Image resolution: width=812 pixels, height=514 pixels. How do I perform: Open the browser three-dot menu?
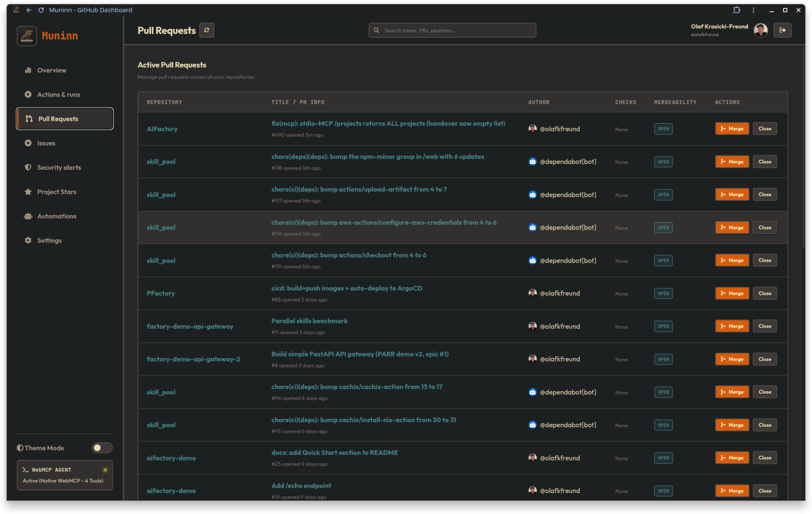coord(753,10)
